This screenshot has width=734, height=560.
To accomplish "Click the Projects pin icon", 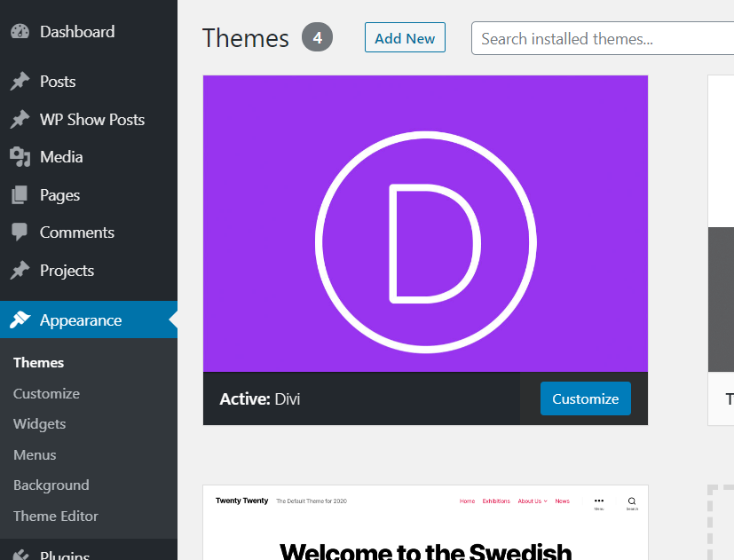I will (20, 270).
